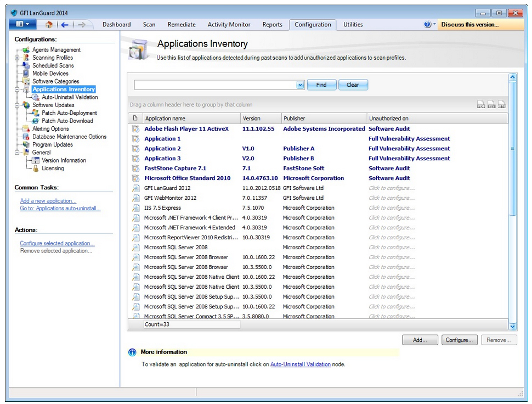Viewport: 532px width, 404px height.
Task: Sort by Version column header
Action: [x=261, y=119]
